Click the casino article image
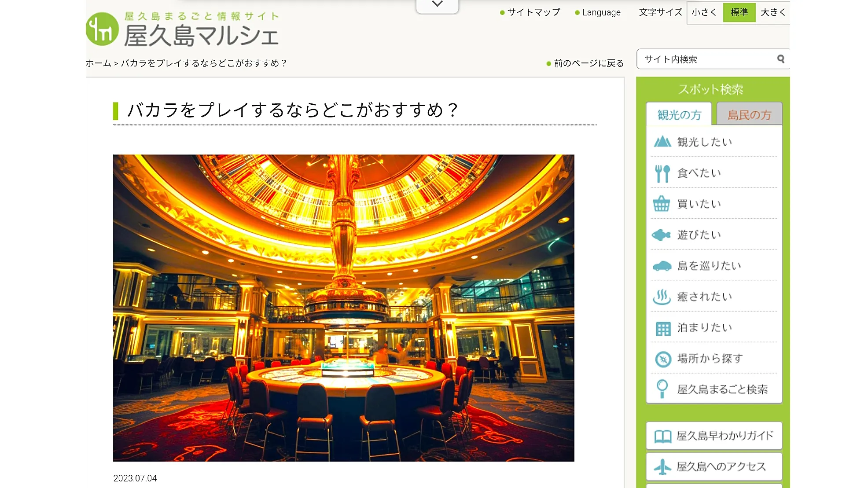This screenshot has height=488, width=868. pos(343,308)
